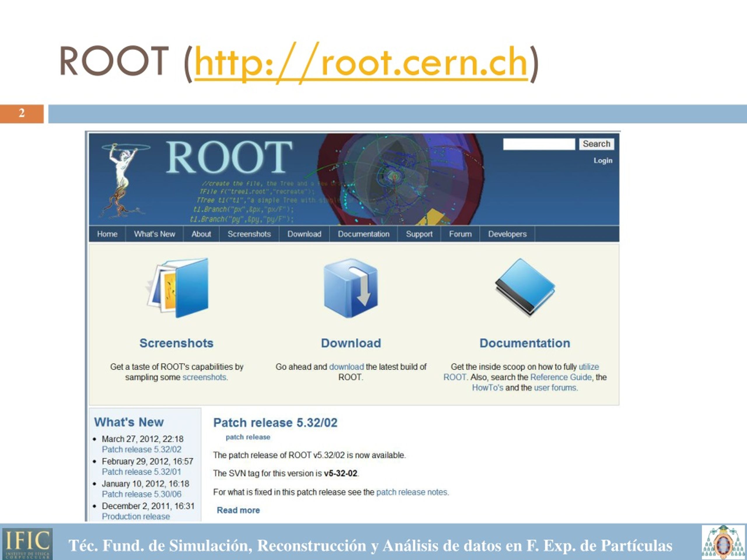Click into the search text field
747x560 pixels.
(x=539, y=144)
